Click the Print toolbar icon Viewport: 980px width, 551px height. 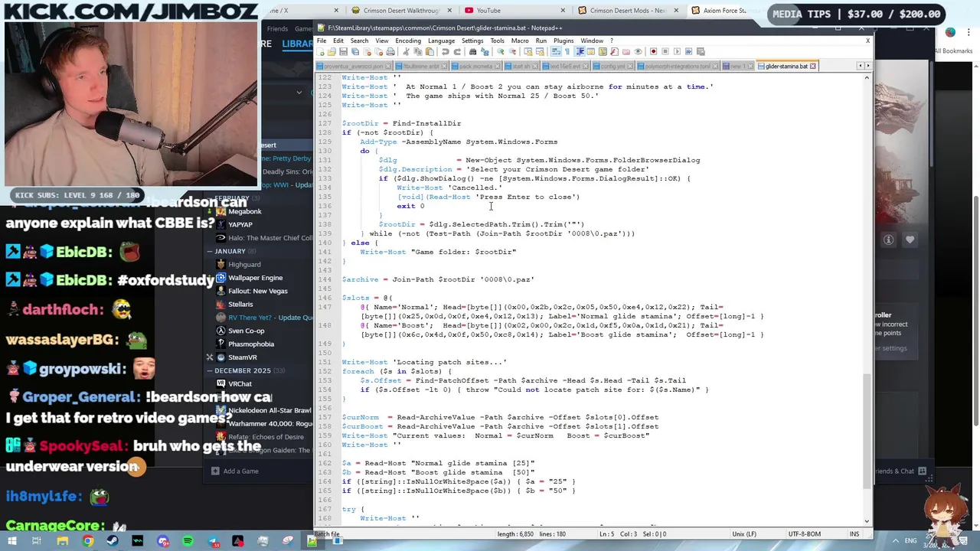(x=390, y=51)
